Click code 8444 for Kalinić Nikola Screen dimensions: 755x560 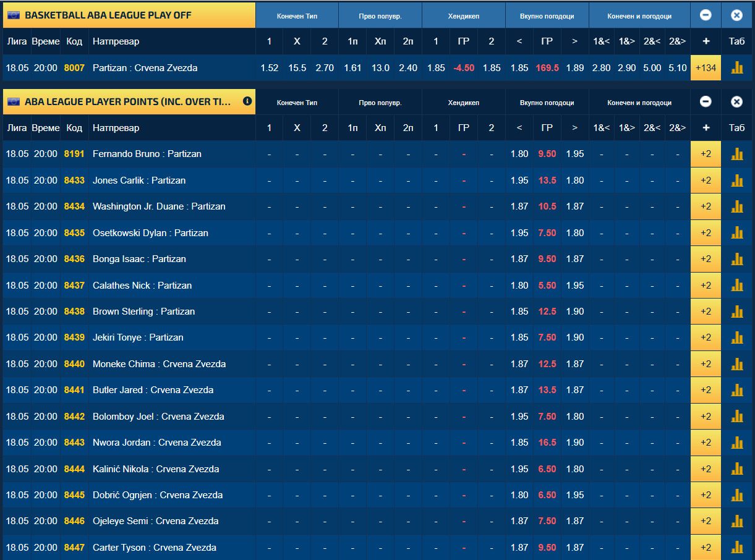(x=74, y=469)
